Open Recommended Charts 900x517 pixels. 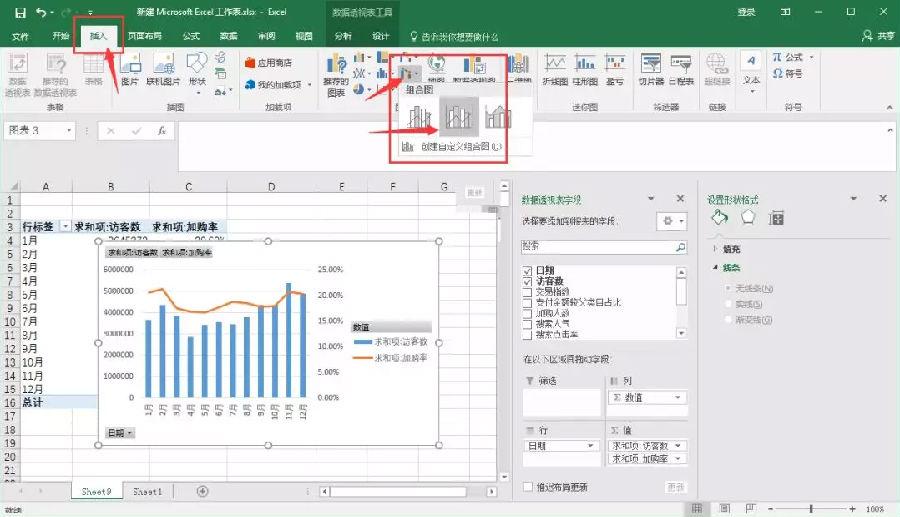click(x=336, y=75)
